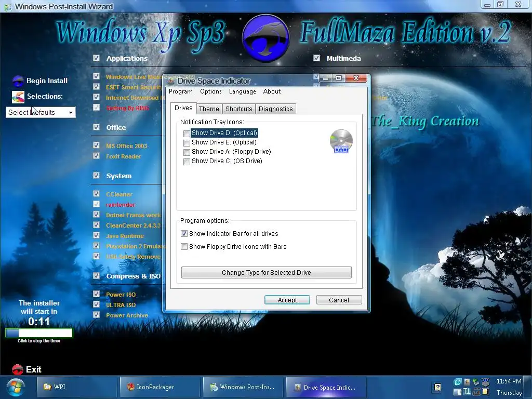Uncheck Show Indicator Bar for all drives
This screenshot has width=532, height=399.
point(184,233)
